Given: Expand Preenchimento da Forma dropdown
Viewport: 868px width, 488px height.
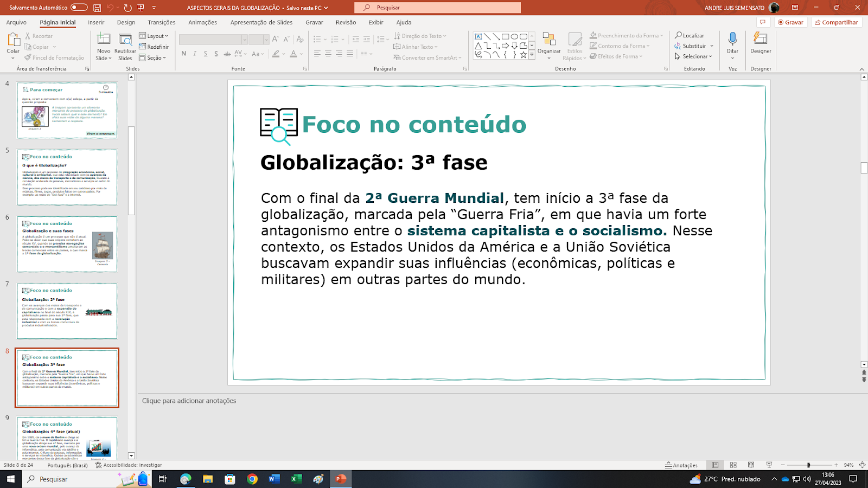Looking at the screenshot, I should tap(627, 35).
